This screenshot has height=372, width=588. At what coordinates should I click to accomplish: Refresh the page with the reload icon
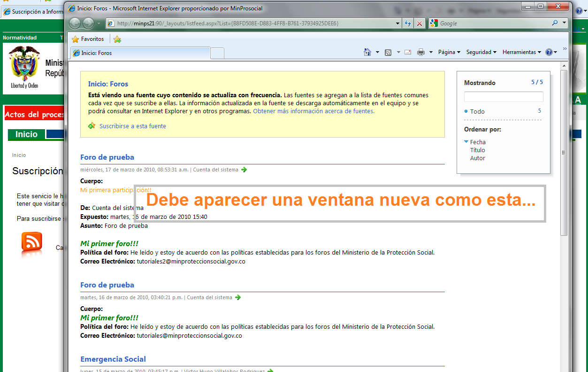[x=408, y=23]
